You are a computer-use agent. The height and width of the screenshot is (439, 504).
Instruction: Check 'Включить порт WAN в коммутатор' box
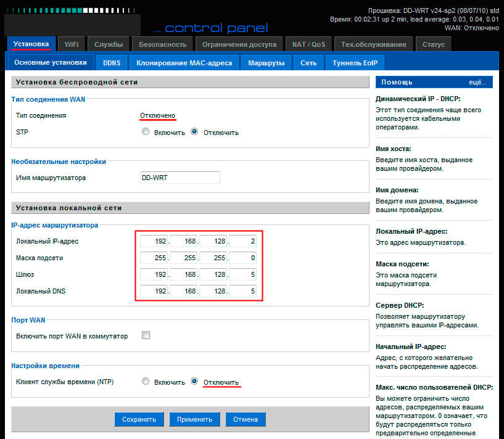point(146,335)
